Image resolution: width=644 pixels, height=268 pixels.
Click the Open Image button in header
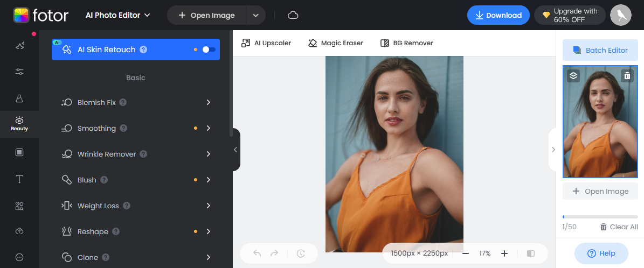pos(206,15)
